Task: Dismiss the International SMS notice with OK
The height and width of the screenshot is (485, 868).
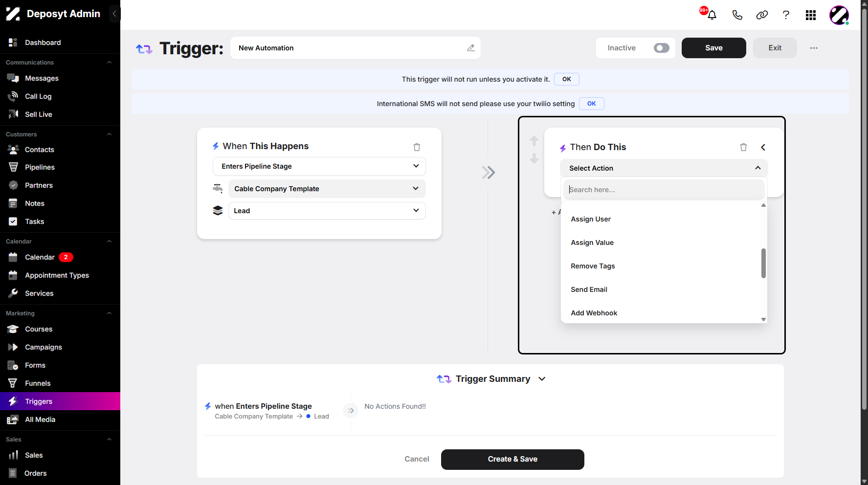Action: click(592, 104)
